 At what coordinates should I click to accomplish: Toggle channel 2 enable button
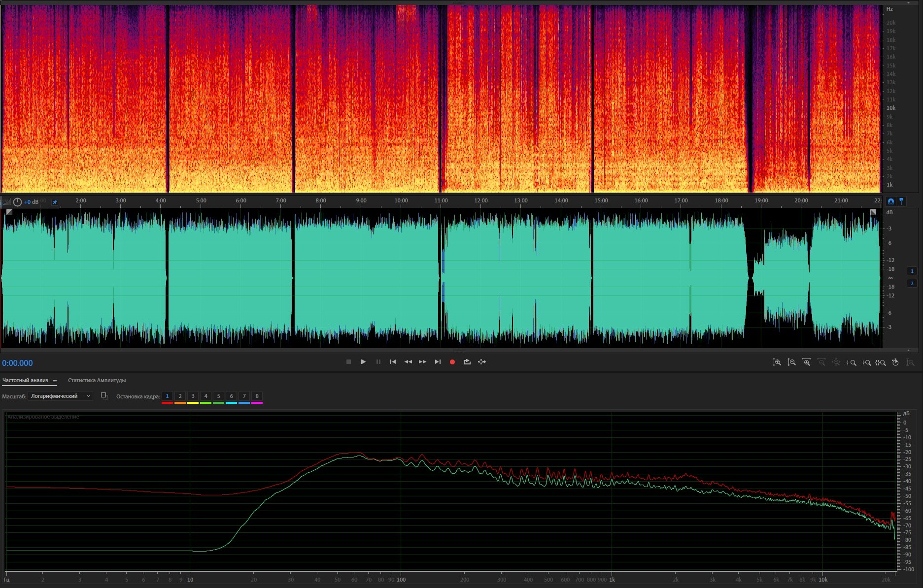[x=912, y=283]
